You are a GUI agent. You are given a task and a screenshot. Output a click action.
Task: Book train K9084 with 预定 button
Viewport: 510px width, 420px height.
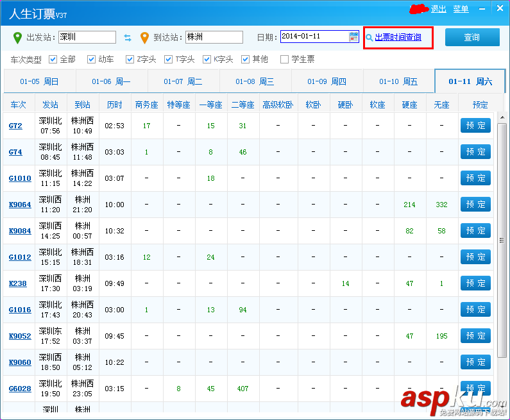[x=475, y=231]
